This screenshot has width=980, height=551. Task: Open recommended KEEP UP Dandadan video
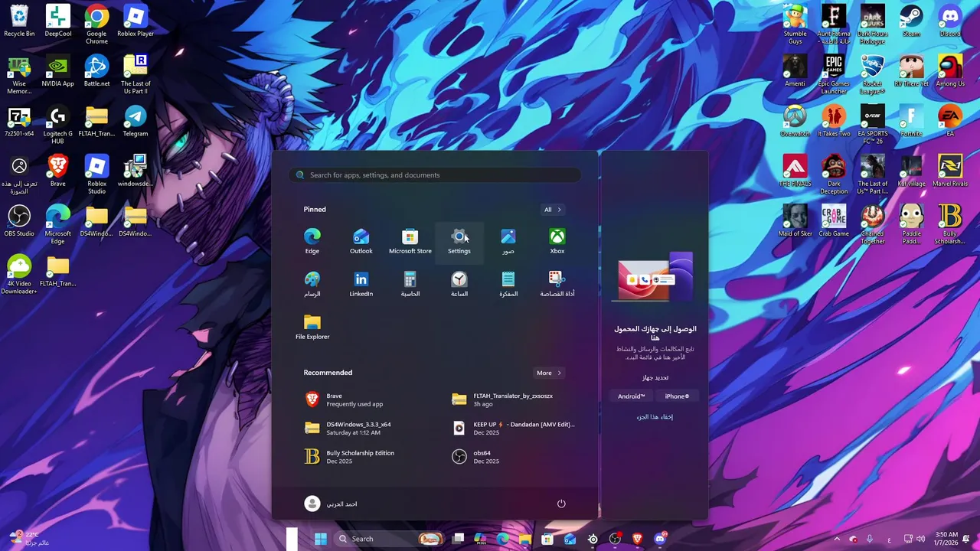[x=514, y=428]
